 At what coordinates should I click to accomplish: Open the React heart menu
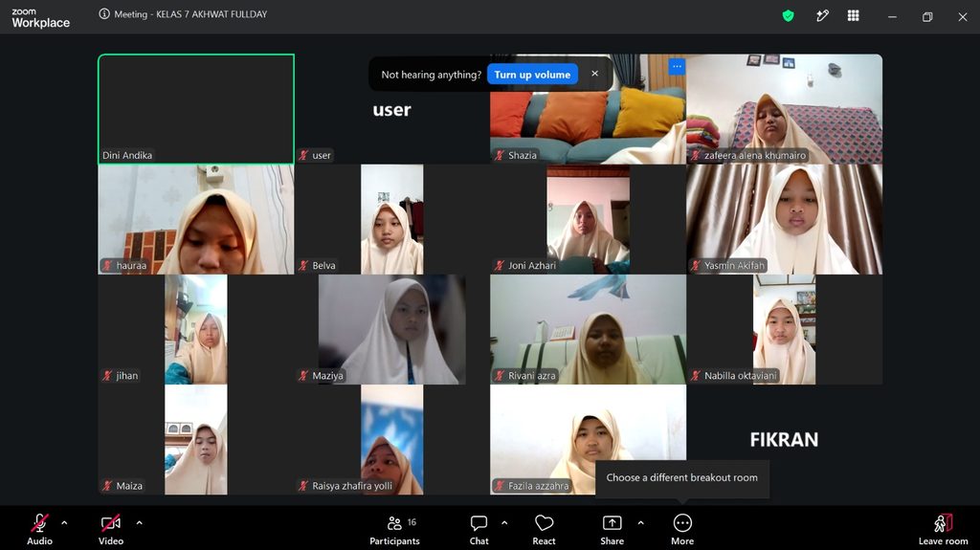pos(544,529)
